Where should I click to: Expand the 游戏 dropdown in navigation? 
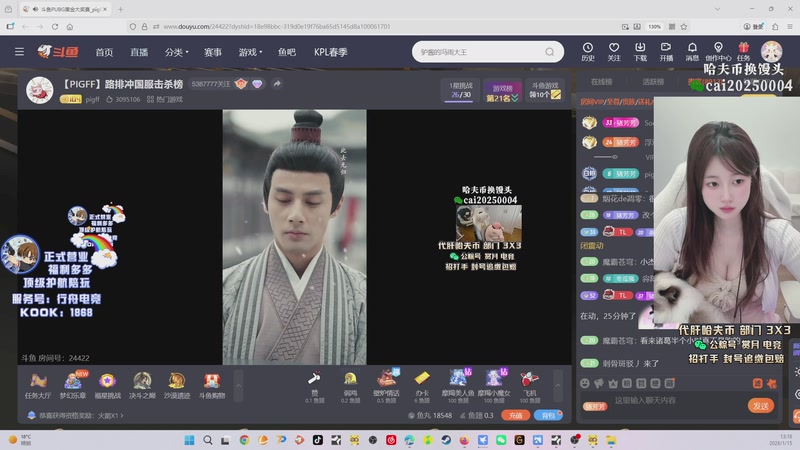[x=250, y=52]
